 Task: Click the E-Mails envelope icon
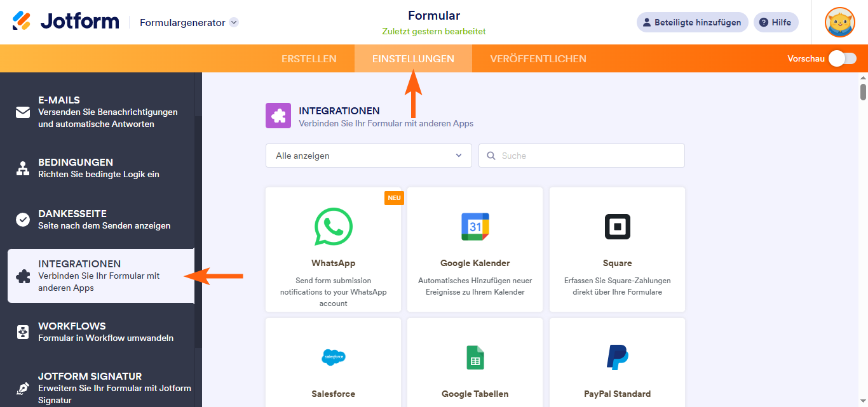pyautogui.click(x=23, y=112)
